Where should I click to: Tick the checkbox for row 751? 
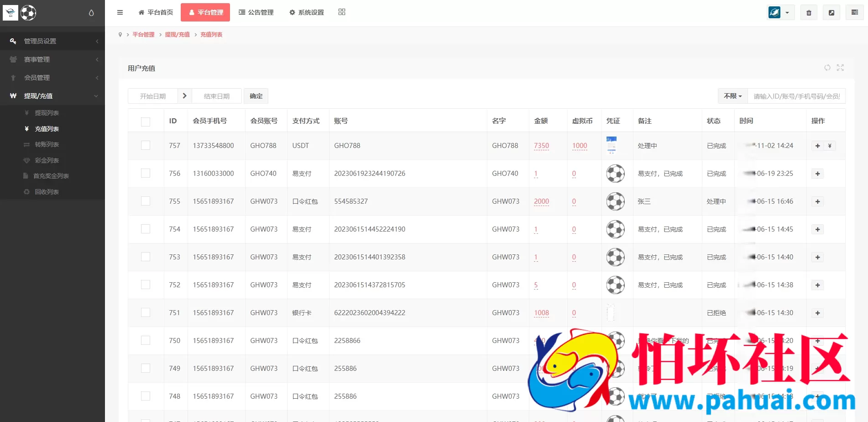point(146,312)
